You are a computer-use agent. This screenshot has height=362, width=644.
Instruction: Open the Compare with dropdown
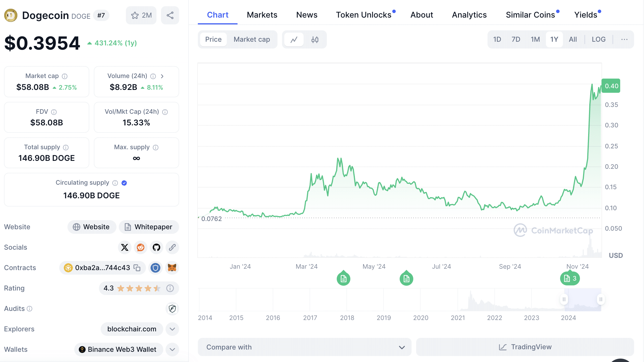point(305,347)
